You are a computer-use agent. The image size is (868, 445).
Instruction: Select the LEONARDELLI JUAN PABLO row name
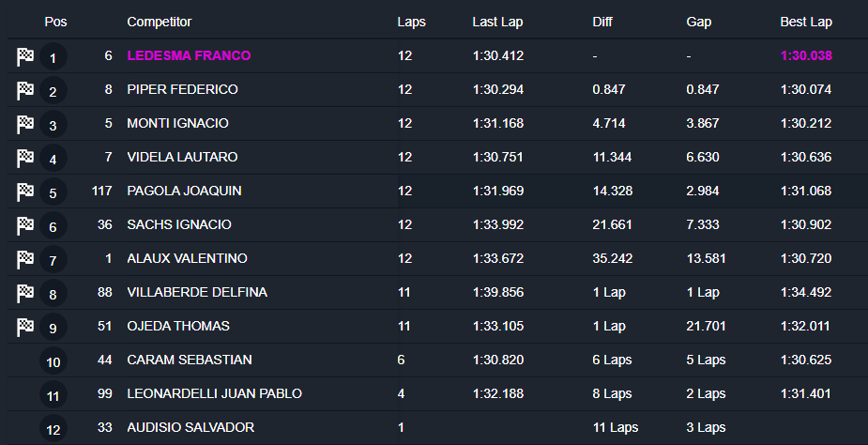pyautogui.click(x=214, y=393)
